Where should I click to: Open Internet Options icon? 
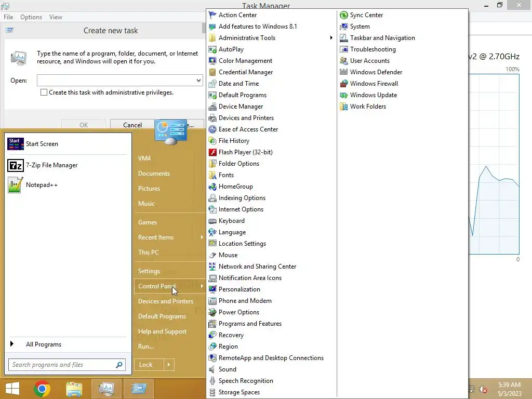coord(212,209)
